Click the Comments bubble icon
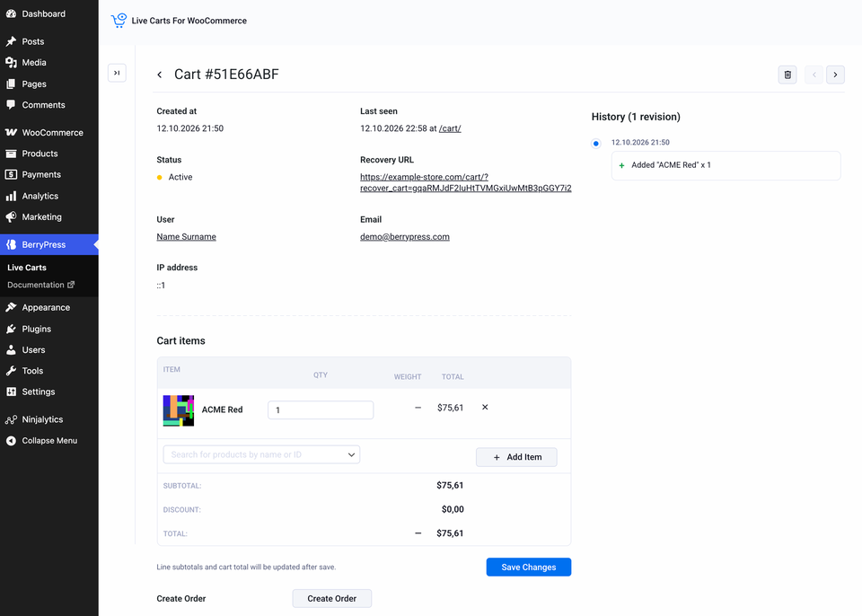The width and height of the screenshot is (862, 616). pyautogui.click(x=11, y=104)
